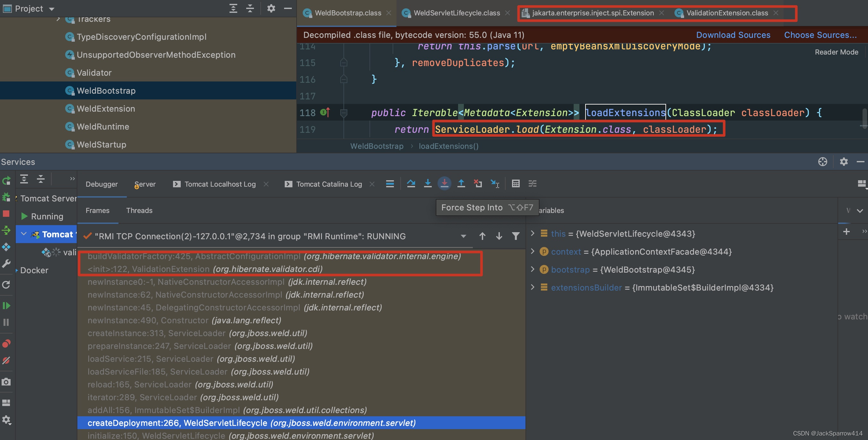Collapse the Tomcat node in Services tree
The width and height of the screenshot is (868, 440).
pos(23,234)
